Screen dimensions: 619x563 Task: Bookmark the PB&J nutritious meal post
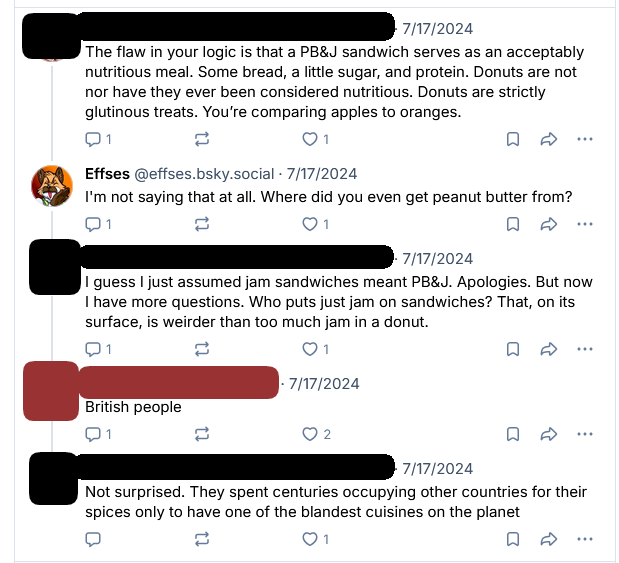pos(512,139)
